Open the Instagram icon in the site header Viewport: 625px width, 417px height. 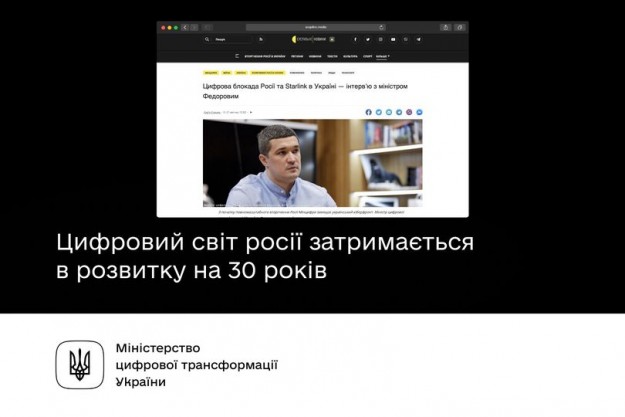pos(380,40)
